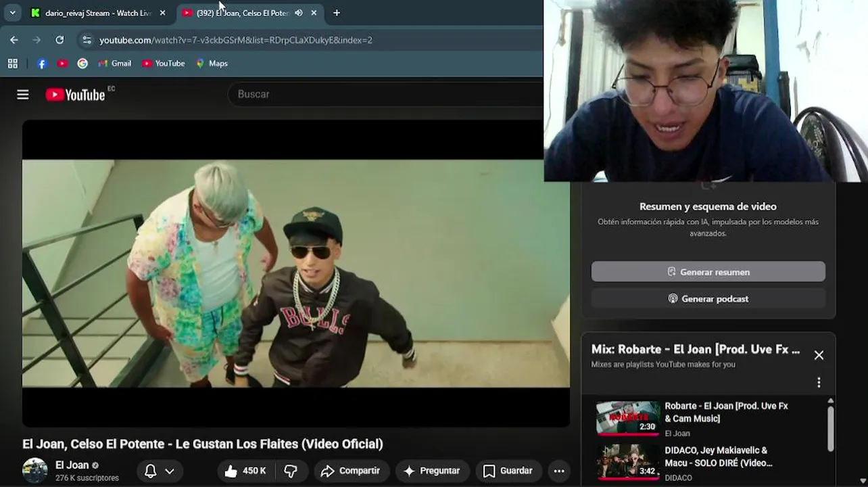Go back to previous page

click(14, 40)
